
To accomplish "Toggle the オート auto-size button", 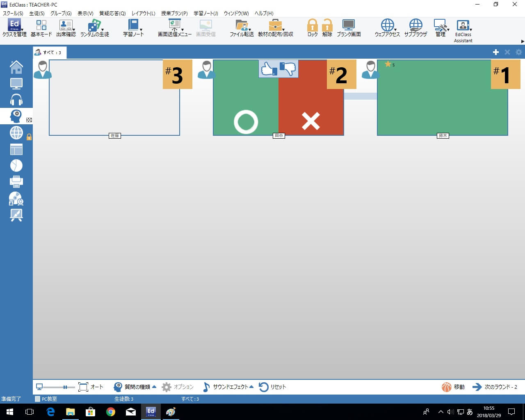I will click(91, 387).
